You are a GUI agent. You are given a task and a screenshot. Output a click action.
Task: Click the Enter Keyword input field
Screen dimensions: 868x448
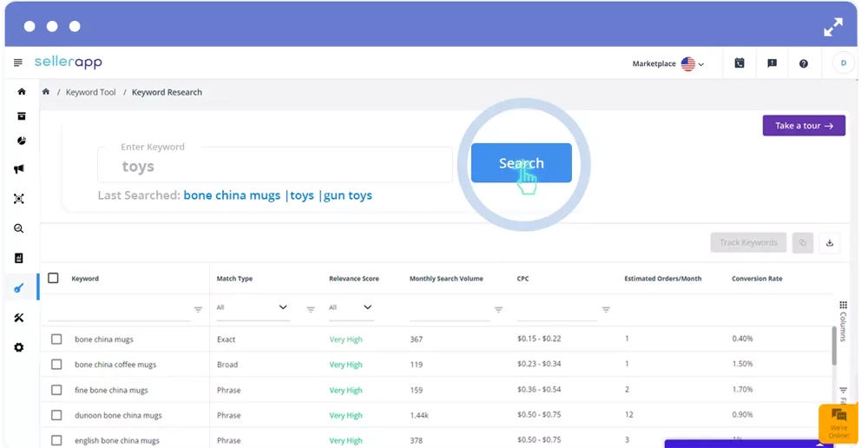tap(274, 165)
